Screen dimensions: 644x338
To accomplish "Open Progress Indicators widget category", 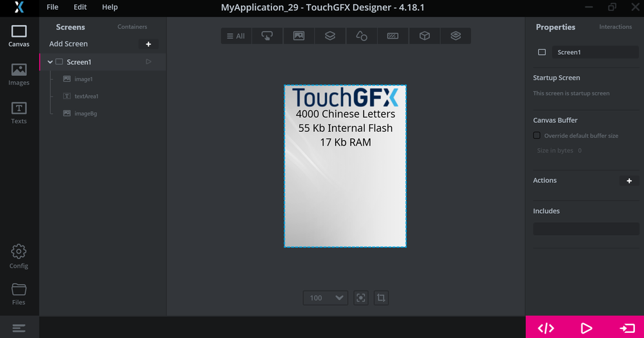I will [x=393, y=36].
